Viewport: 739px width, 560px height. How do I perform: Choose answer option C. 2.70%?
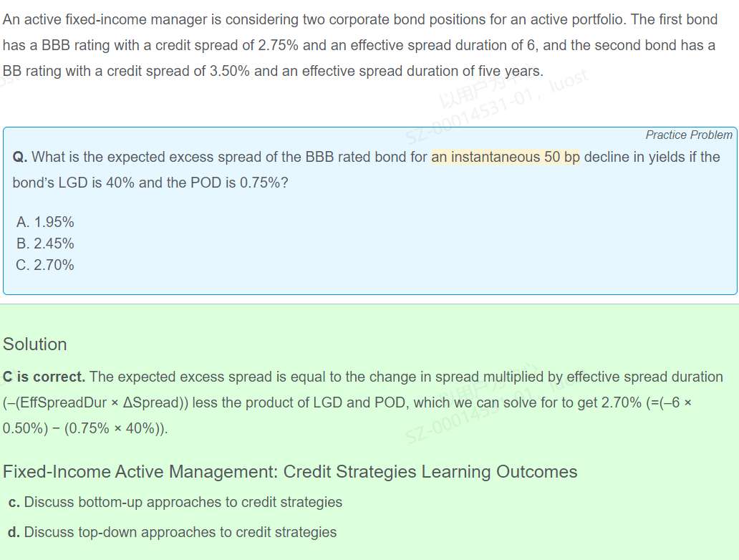(45, 265)
